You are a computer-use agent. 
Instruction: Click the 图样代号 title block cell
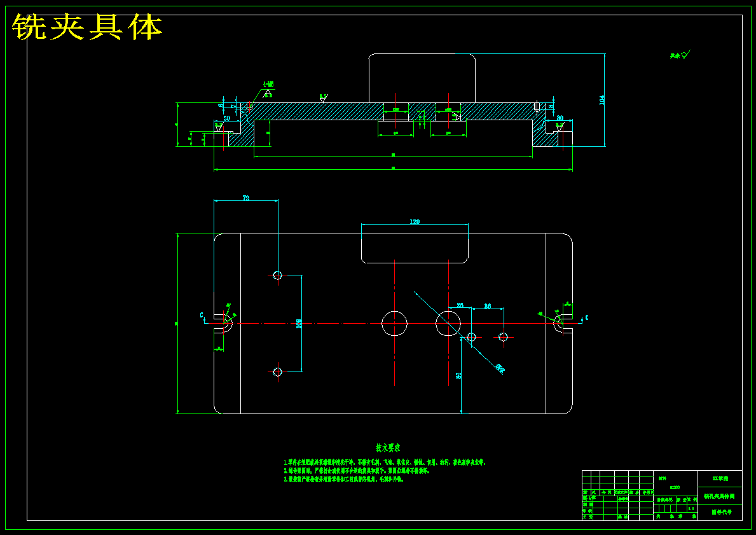coord(720,512)
